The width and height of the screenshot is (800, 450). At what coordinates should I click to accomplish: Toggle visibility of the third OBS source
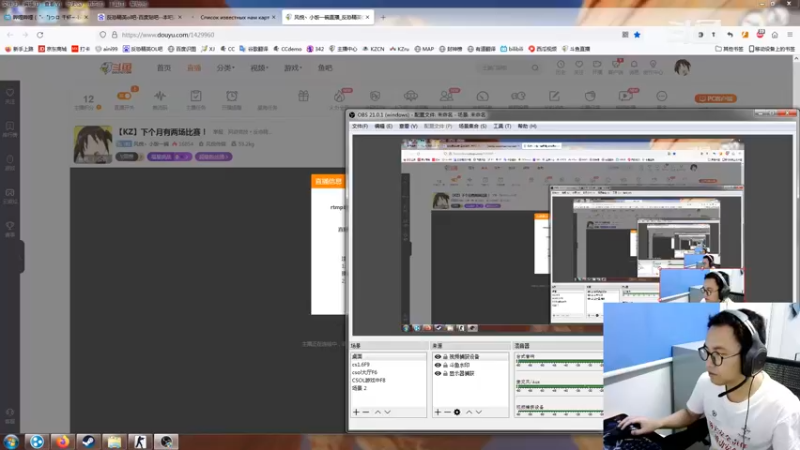[438, 373]
